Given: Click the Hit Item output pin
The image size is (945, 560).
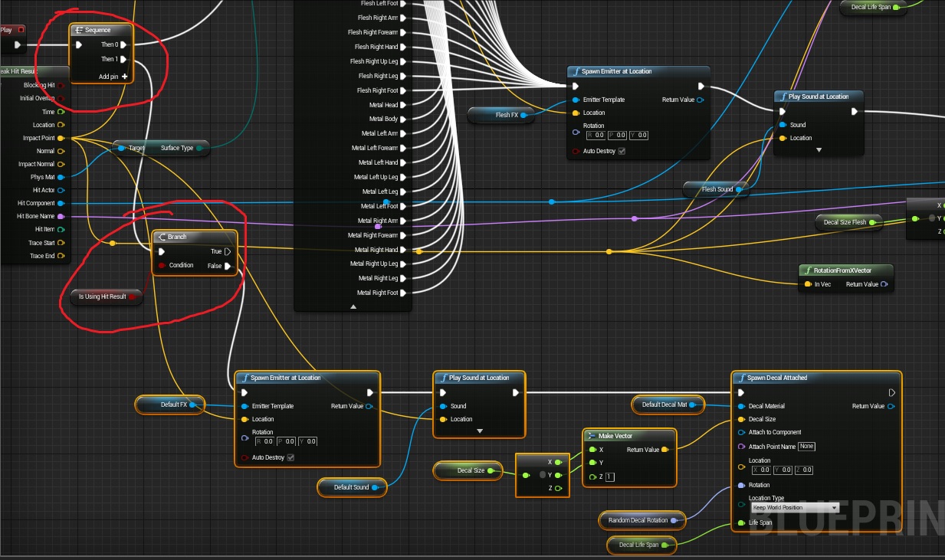Looking at the screenshot, I should coord(61,229).
